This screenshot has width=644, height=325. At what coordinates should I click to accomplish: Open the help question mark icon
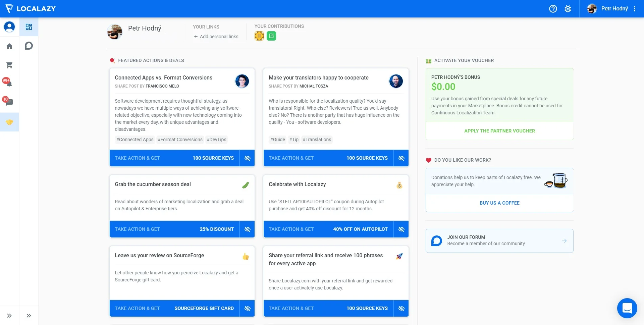click(x=553, y=9)
